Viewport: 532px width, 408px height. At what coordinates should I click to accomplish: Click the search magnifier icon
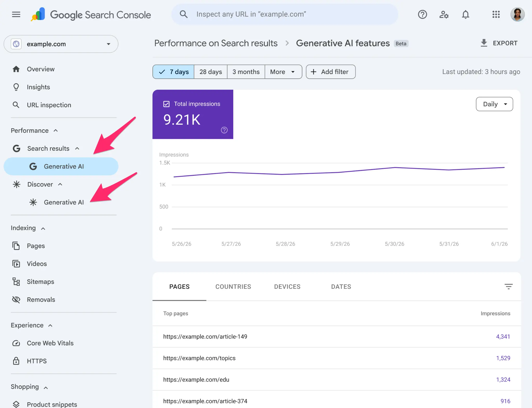[x=184, y=14]
